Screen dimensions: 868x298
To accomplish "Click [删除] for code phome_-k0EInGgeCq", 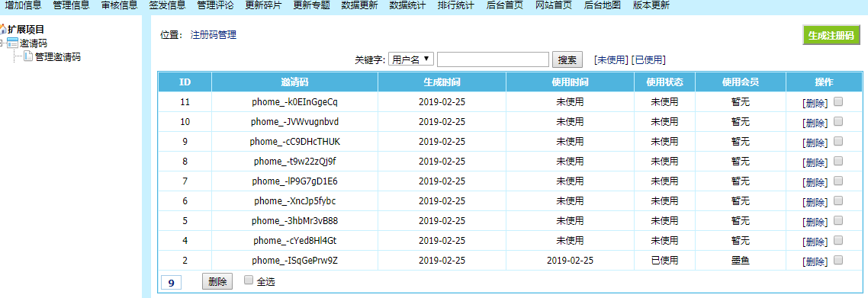I will 815,103.
